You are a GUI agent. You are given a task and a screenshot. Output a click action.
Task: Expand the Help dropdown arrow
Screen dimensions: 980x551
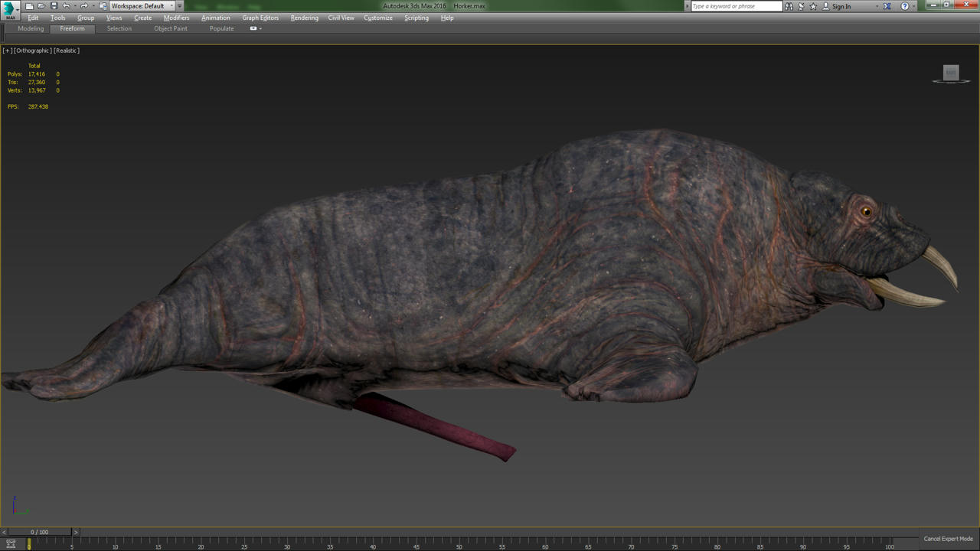pyautogui.click(x=913, y=6)
